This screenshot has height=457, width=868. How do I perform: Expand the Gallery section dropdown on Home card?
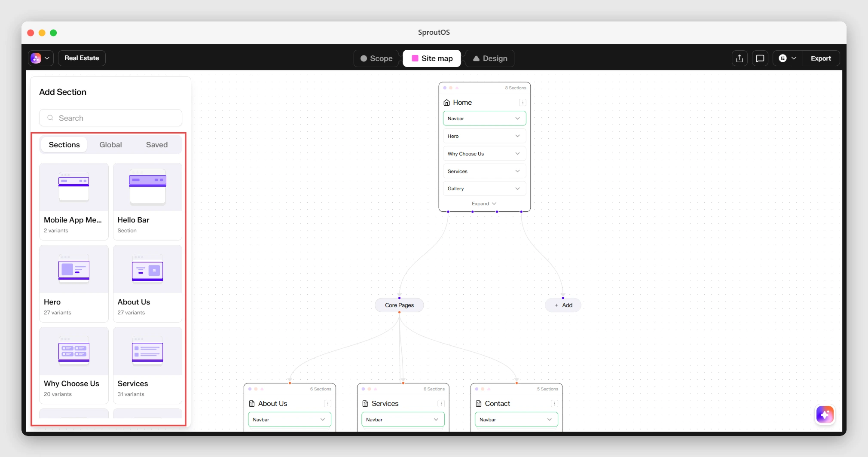point(517,188)
